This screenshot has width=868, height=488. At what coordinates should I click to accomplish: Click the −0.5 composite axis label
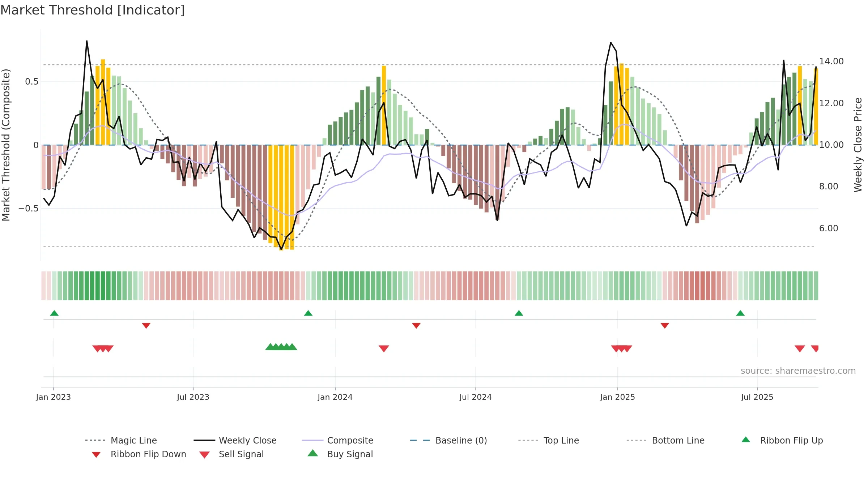(x=29, y=208)
